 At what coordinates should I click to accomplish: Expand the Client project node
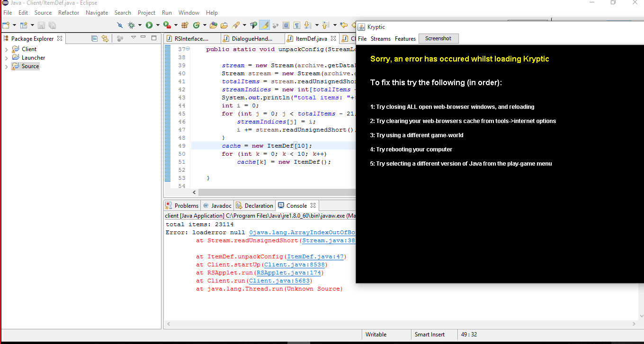click(6, 49)
